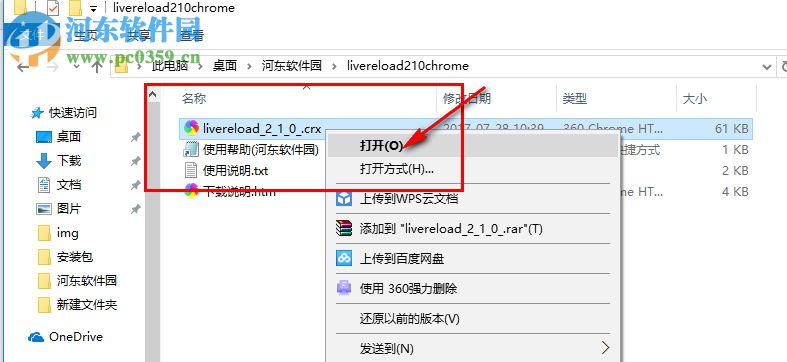Screen dimensions: 787x362
Task: Click 桌面 in the address breadcrumb
Action: [x=224, y=66]
